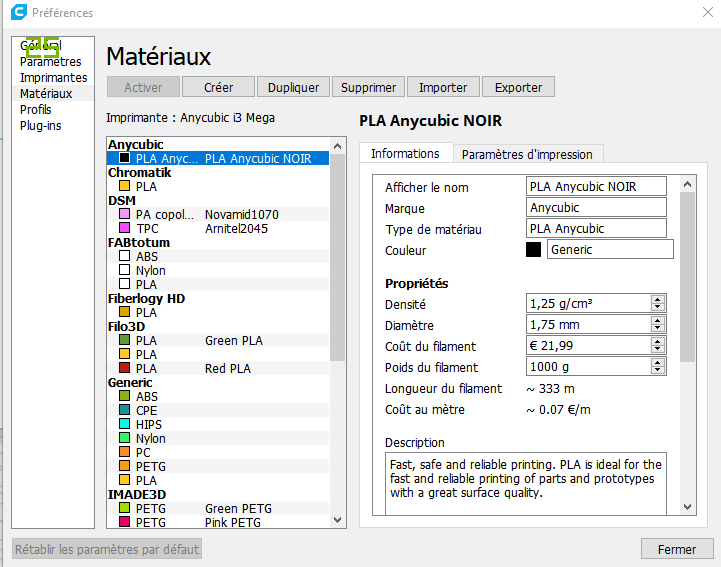
Task: Select Generic CPE material
Action: click(218, 410)
